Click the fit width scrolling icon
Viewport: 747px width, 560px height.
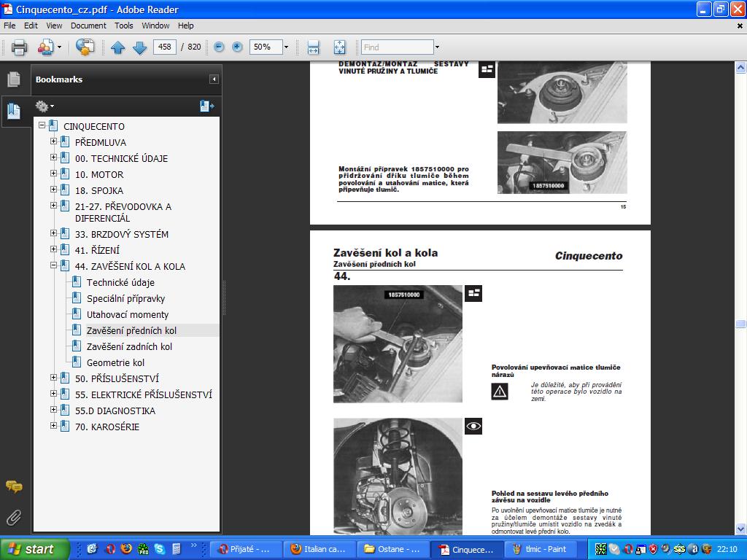(x=313, y=47)
